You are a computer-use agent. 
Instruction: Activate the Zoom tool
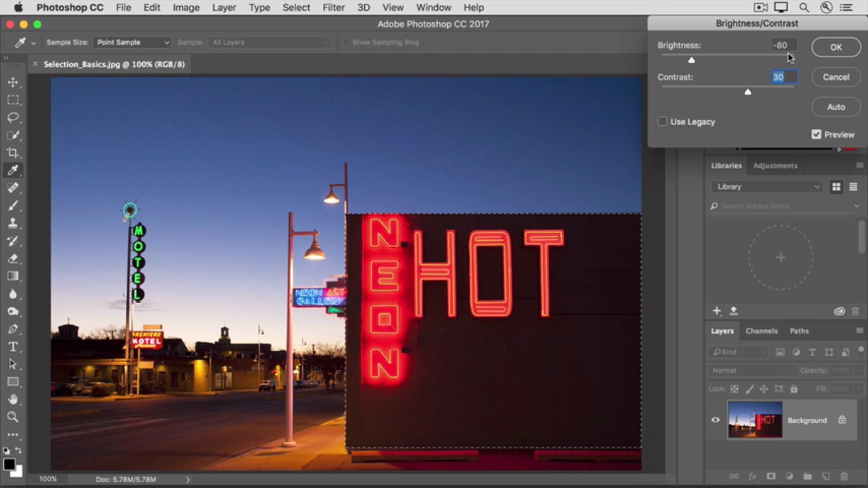[x=13, y=417]
